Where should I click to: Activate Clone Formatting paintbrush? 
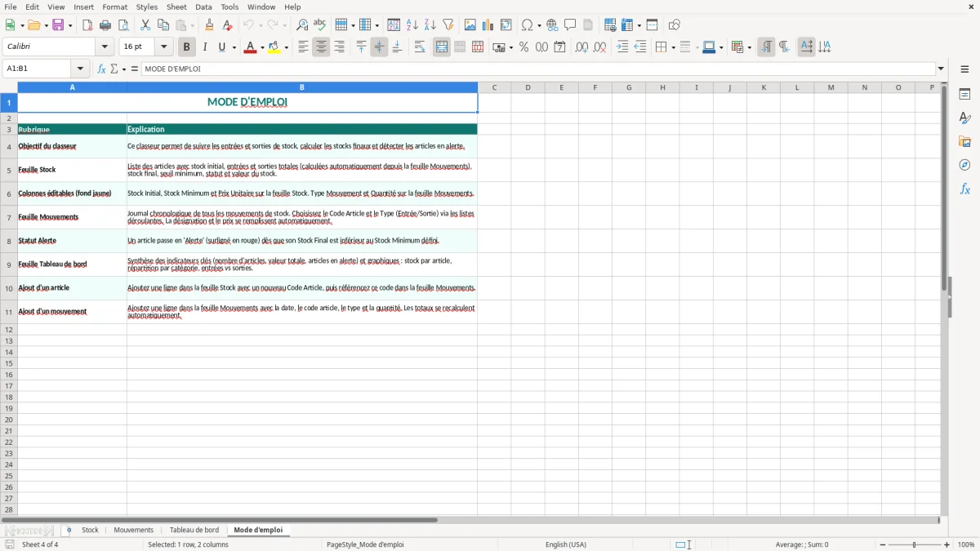[x=209, y=25]
